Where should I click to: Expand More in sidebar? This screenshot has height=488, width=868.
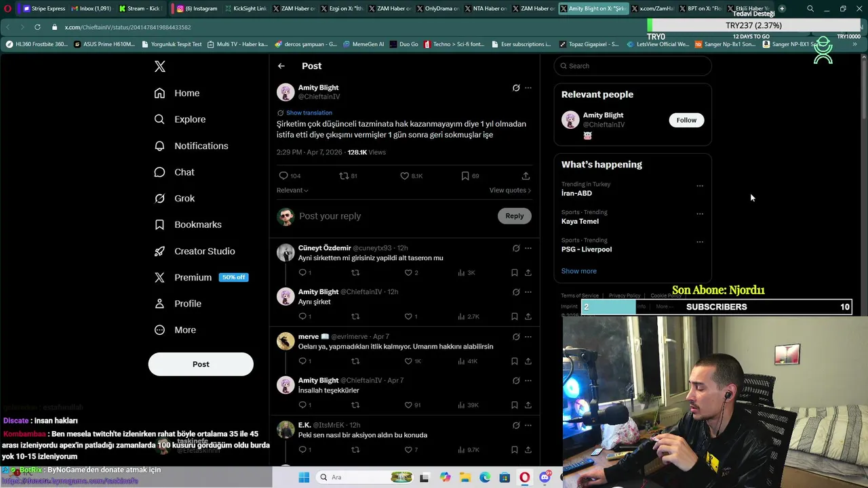(175, 330)
